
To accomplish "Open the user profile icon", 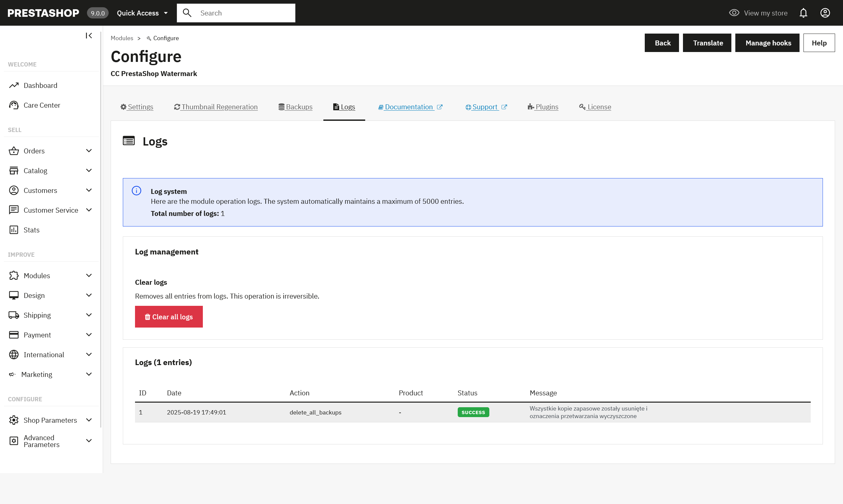I will 825,13.
